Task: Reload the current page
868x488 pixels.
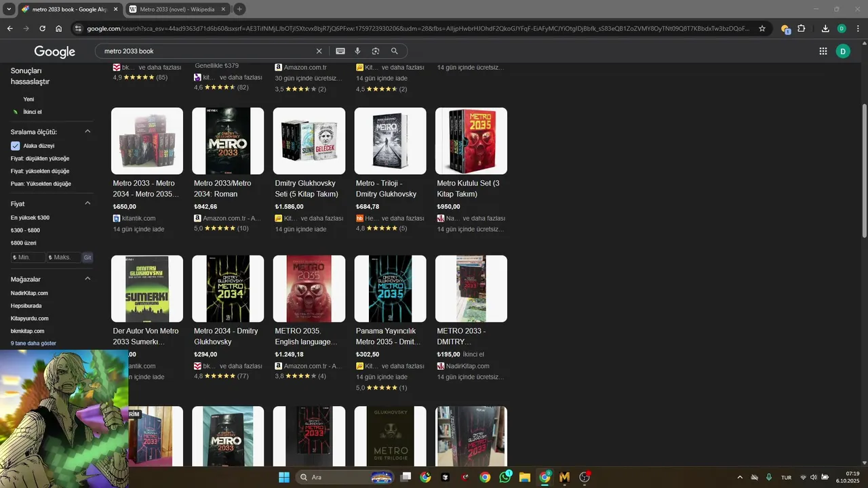Action: (x=42, y=28)
